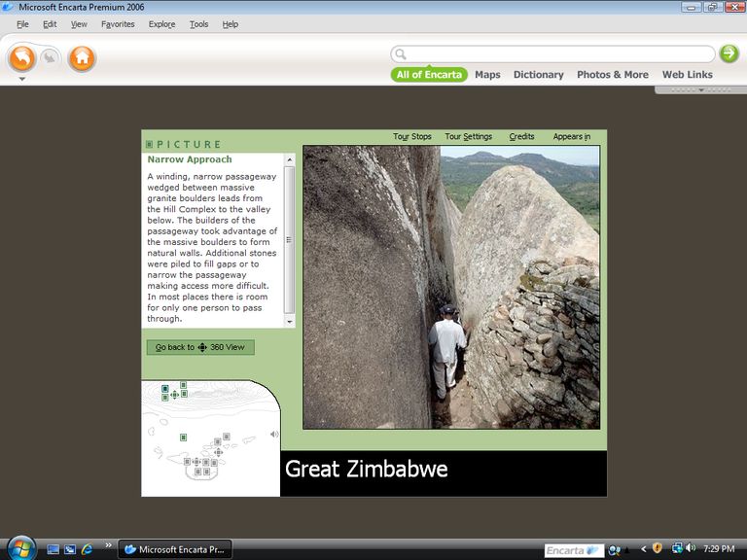Click the description text scrollbar

(289, 239)
